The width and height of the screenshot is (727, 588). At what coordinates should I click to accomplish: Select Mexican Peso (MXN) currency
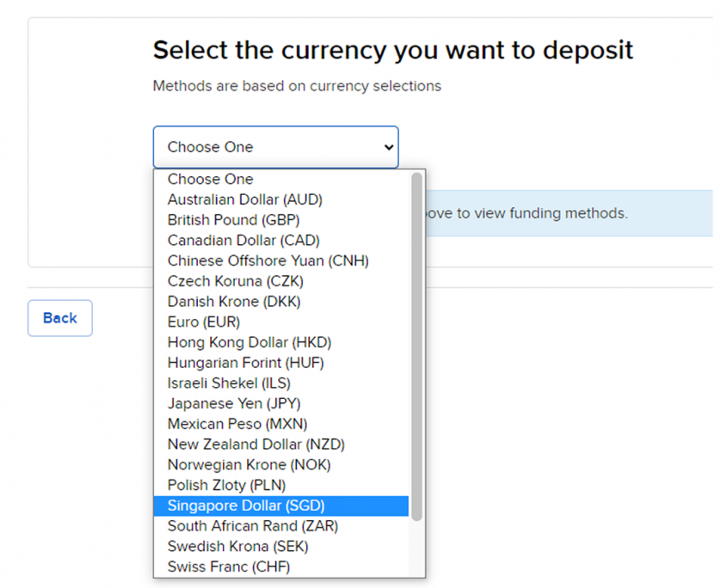pos(237,424)
